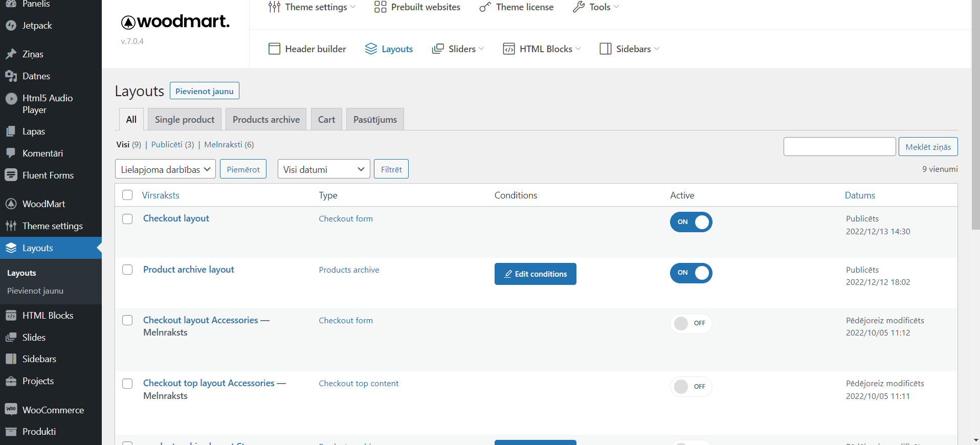This screenshot has width=980, height=445.
Task: Click the Meklēt ziņas search button
Action: point(928,147)
